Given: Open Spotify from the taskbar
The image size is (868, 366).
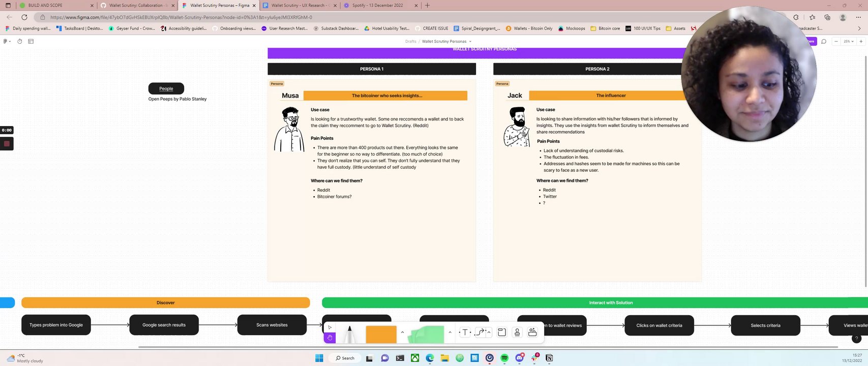Looking at the screenshot, I should pos(504,358).
